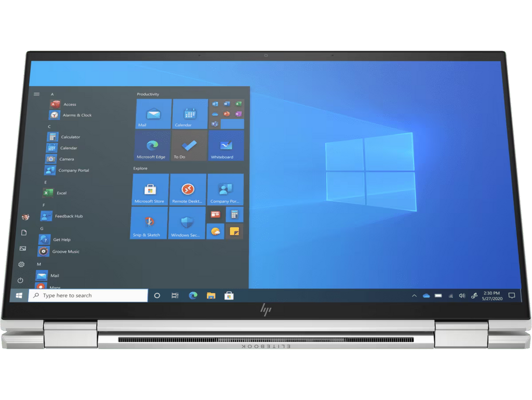Open the Microsoft Edge tile
The width and height of the screenshot is (532, 400).
point(152,145)
